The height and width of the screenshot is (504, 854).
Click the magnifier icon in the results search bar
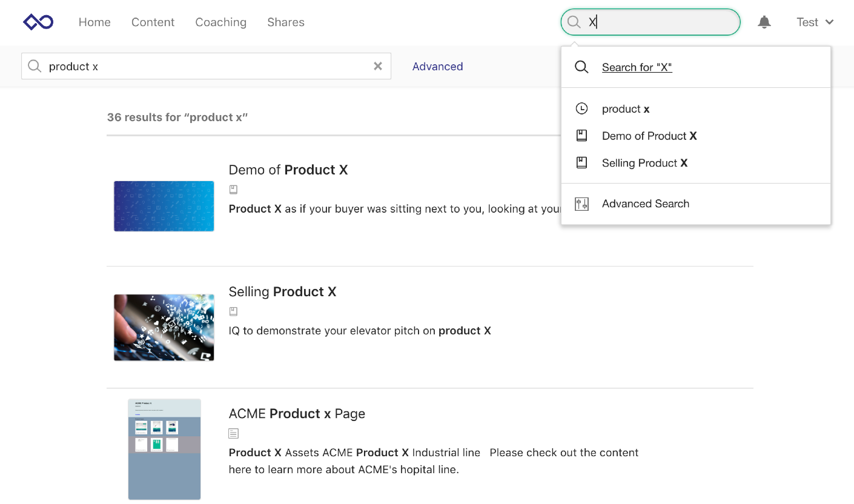pos(35,66)
